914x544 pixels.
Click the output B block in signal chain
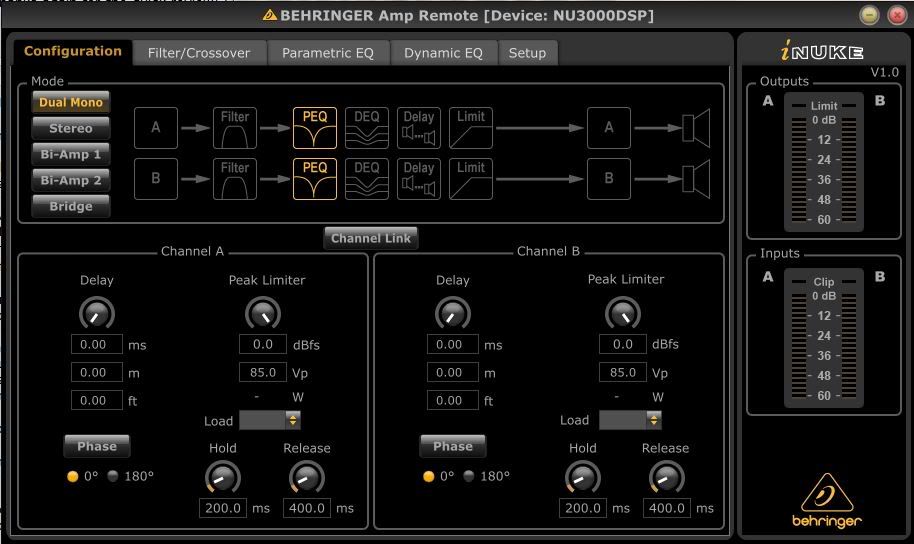coord(609,179)
